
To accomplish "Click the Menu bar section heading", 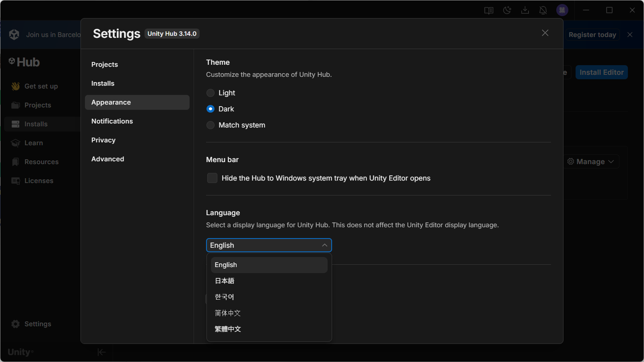I will click(x=222, y=160).
